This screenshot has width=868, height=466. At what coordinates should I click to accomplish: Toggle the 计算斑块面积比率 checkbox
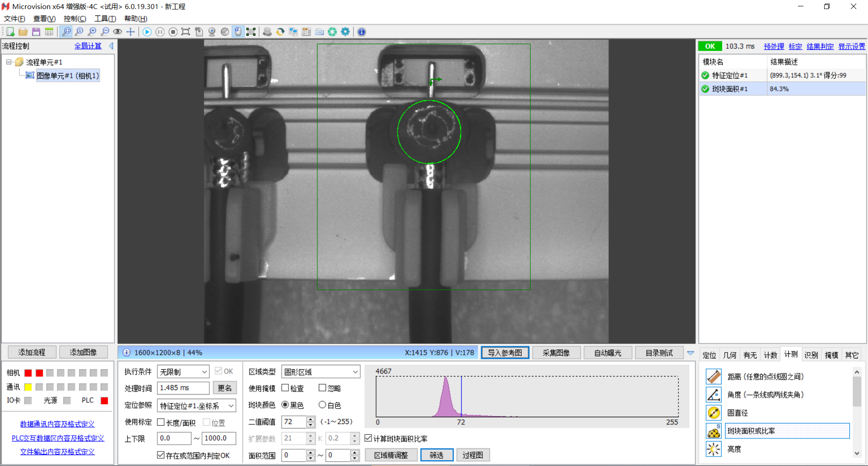pyautogui.click(x=368, y=438)
